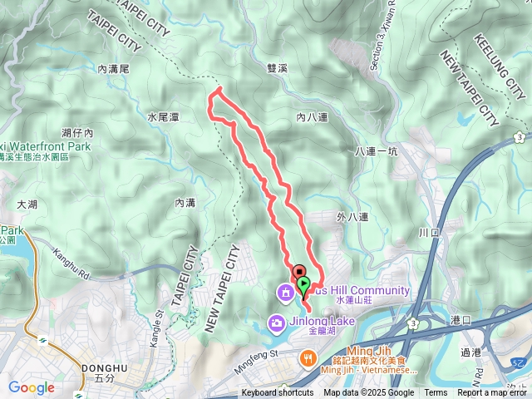The image size is (532, 399).
Task: Click Highway 3 shield at the interchange
Action: tap(413, 323)
